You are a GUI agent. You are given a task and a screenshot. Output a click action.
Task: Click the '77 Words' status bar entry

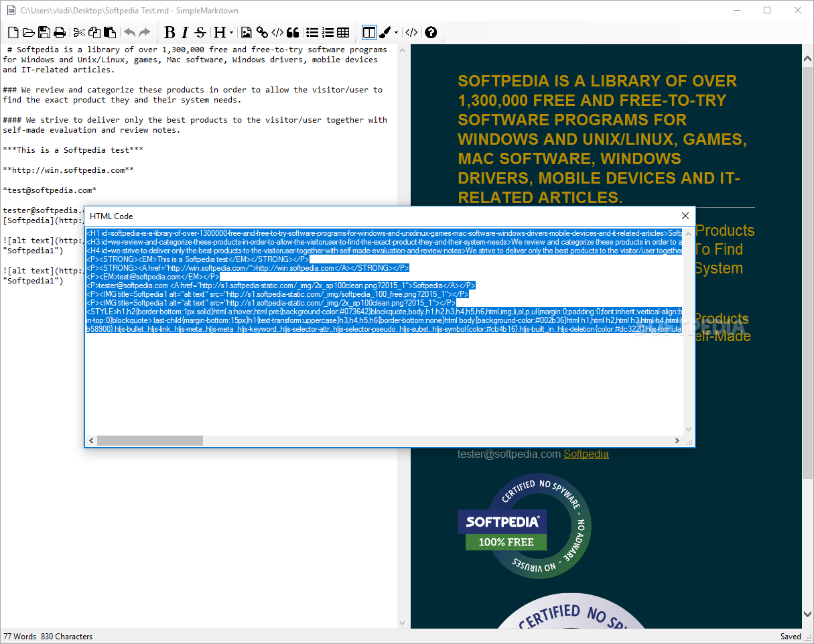[20, 637]
